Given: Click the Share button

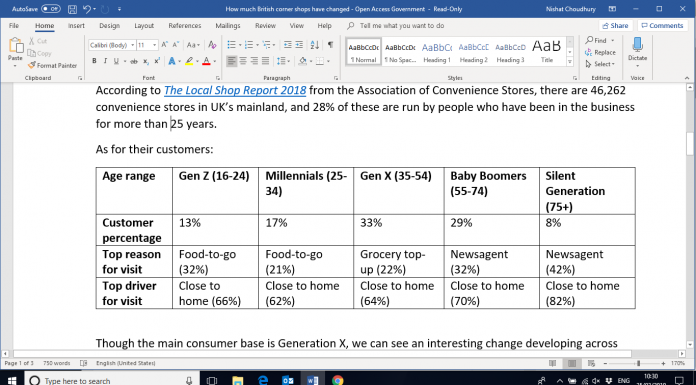Looking at the screenshot, I should tap(616, 26).
